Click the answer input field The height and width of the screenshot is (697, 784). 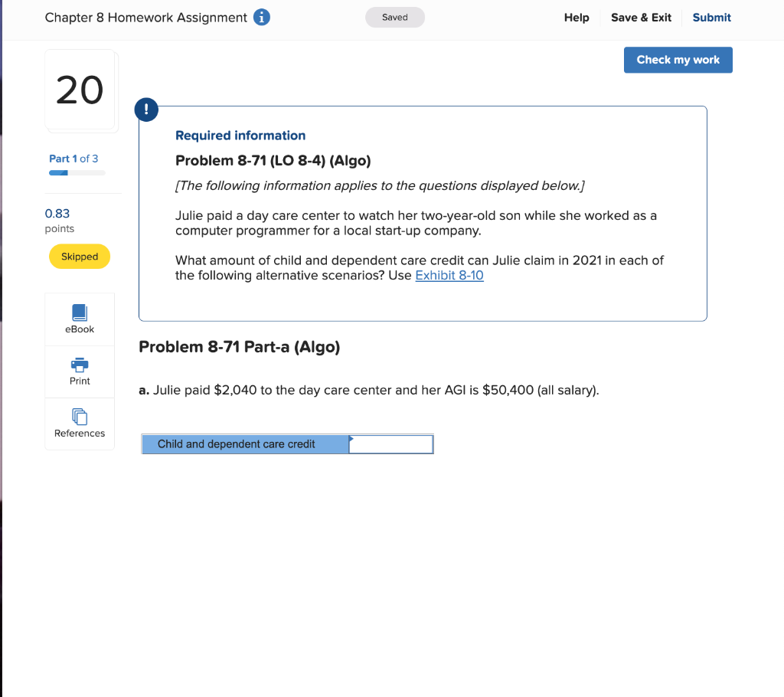pyautogui.click(x=391, y=444)
